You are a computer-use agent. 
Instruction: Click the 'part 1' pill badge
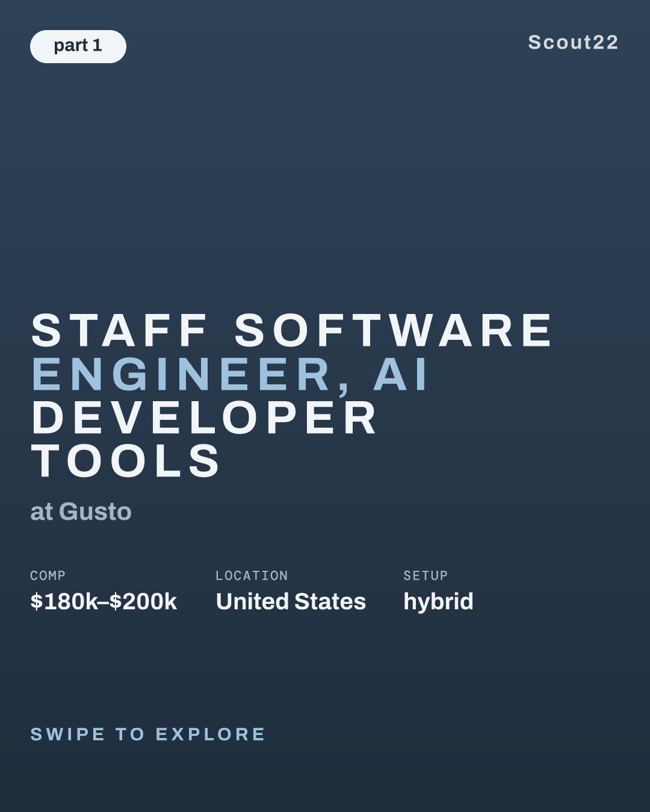(78, 46)
